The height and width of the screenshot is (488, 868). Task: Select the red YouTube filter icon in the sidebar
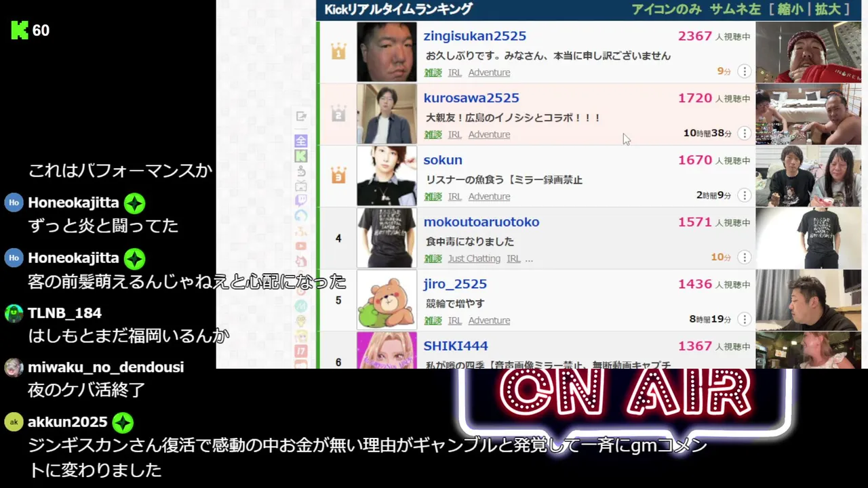pos(301,245)
